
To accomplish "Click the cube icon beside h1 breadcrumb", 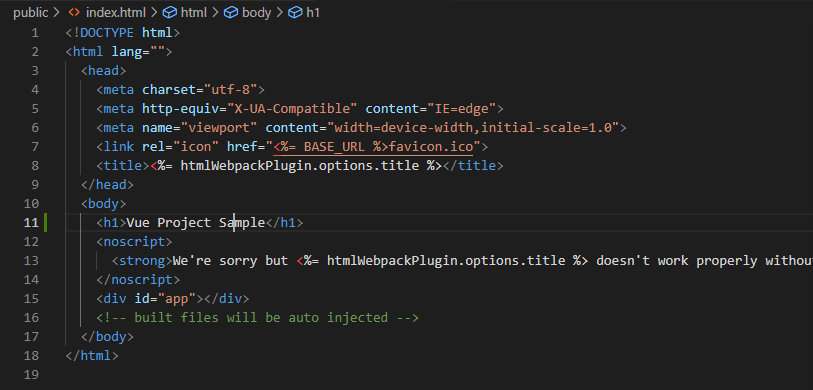I will [x=296, y=12].
